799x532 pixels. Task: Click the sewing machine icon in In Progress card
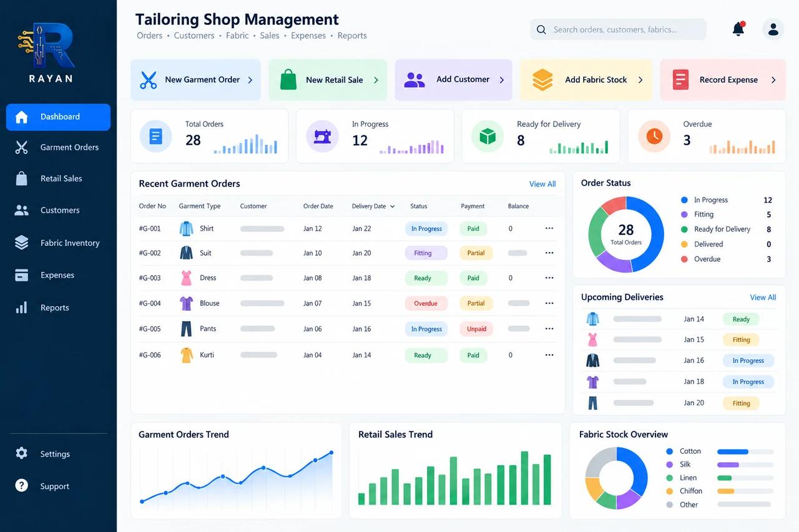click(x=322, y=137)
